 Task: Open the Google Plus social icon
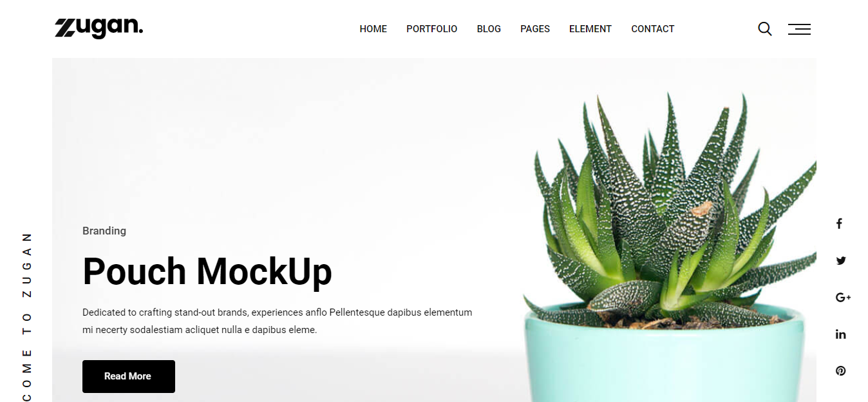[x=843, y=298]
